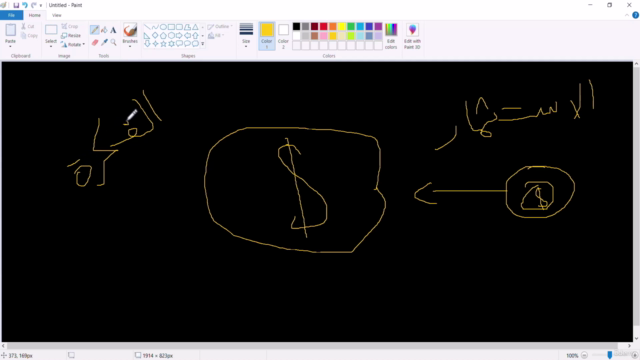Open the Rotate dropdown menu

pyautogui.click(x=73, y=44)
